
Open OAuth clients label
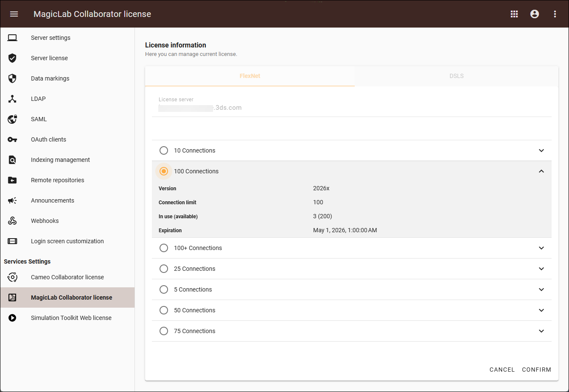(48, 139)
